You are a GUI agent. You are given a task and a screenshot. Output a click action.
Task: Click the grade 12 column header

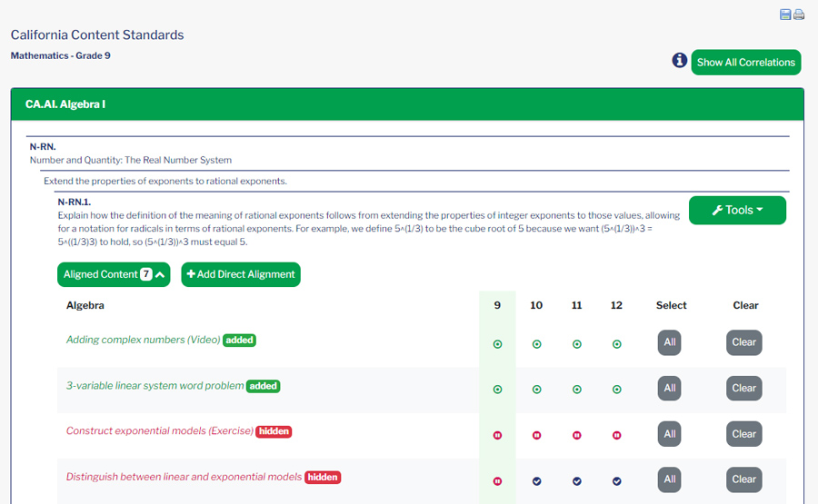(x=616, y=305)
